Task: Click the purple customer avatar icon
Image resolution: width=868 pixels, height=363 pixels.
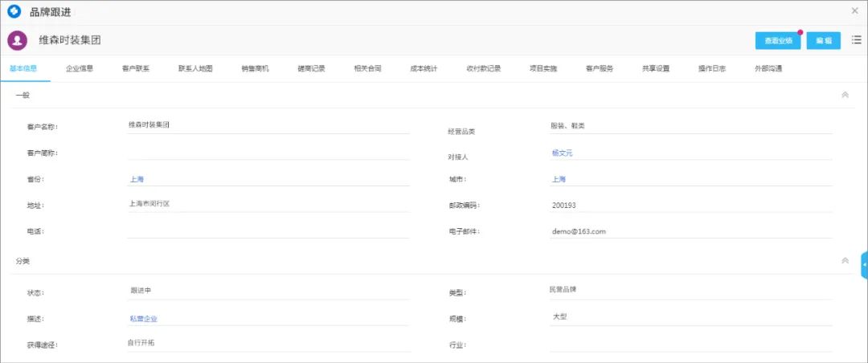Action: click(18, 40)
